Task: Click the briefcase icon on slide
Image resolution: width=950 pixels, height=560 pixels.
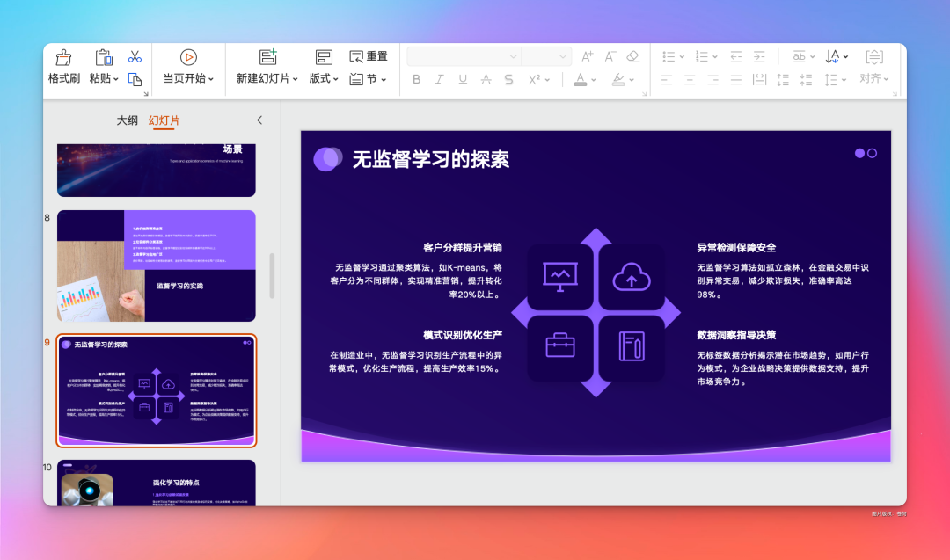Action: (x=559, y=345)
